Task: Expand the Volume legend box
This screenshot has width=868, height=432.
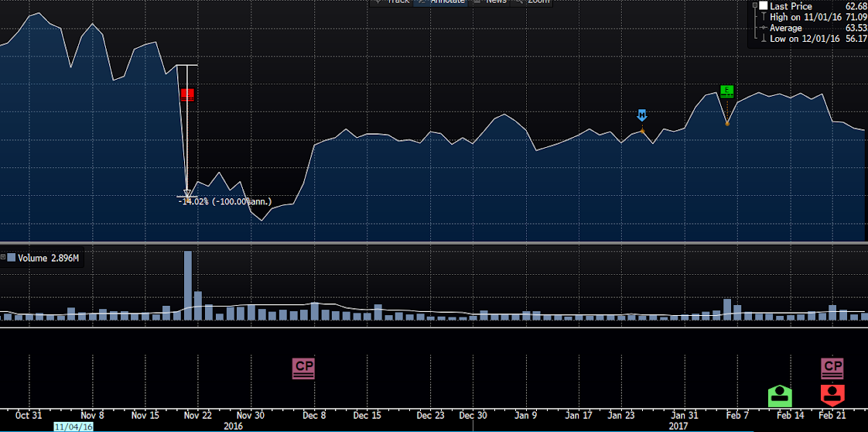Action: [x=3, y=258]
